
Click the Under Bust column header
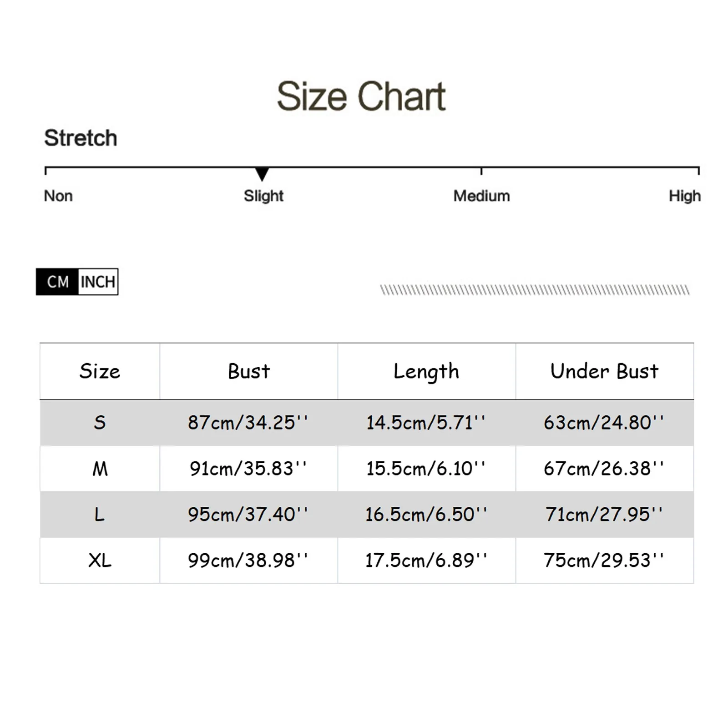pyautogui.click(x=604, y=371)
